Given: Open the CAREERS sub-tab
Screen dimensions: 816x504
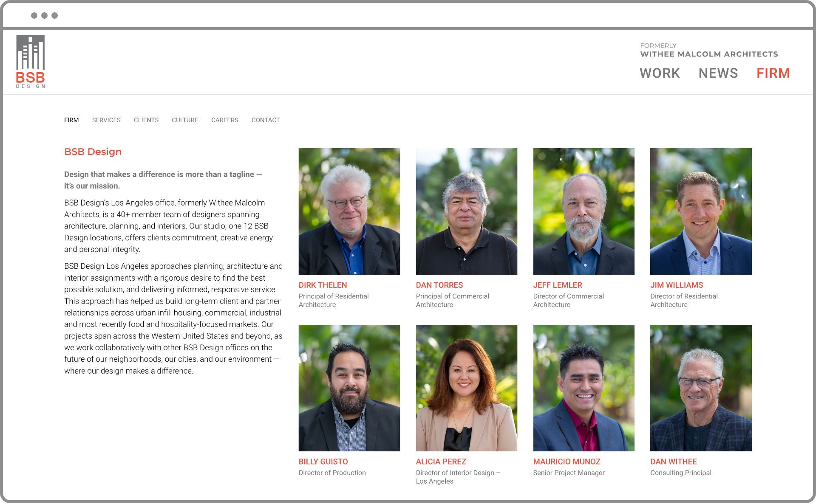Looking at the screenshot, I should (225, 120).
